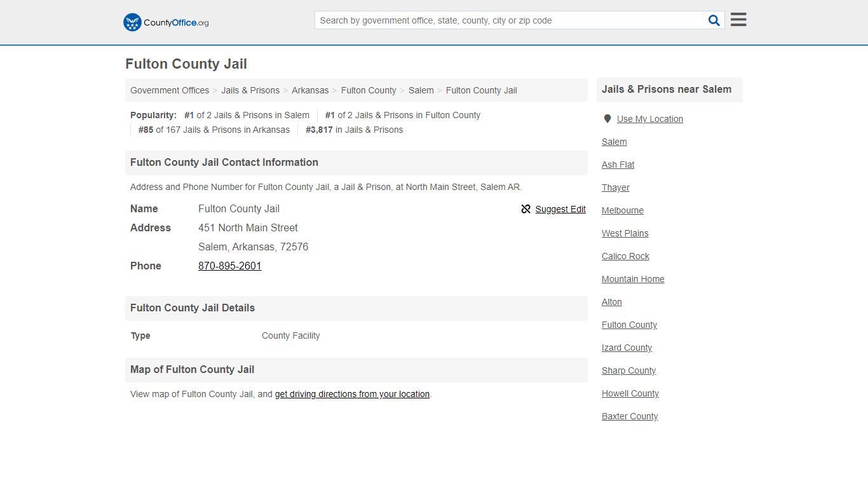
Task: Open Salem in sidebar list
Action: point(614,142)
